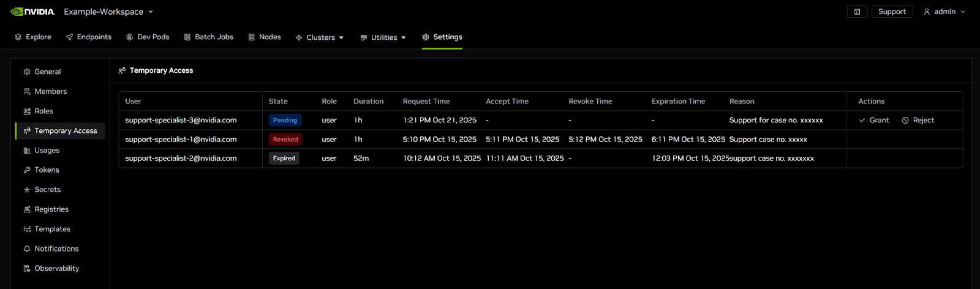This screenshot has height=289, width=980.
Task: Switch to the Endpoints tab
Action: (89, 37)
